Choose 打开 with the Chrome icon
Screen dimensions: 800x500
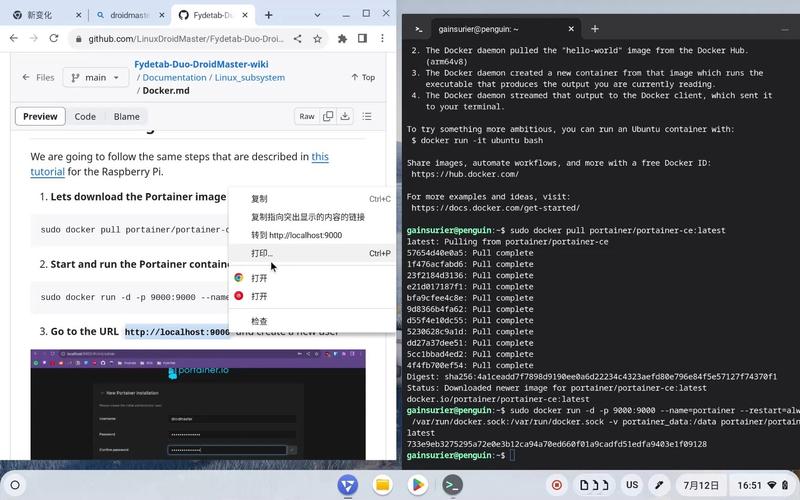311,278
